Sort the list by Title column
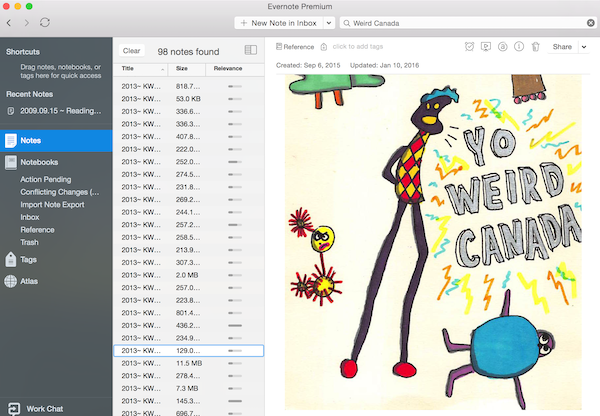The width and height of the screenshot is (600, 416). [141, 69]
